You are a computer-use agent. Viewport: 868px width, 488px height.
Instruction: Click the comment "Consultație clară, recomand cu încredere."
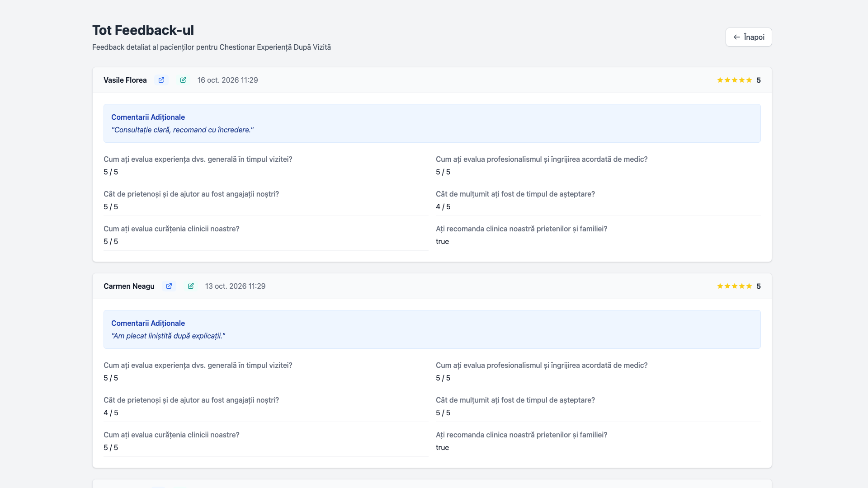[182, 130]
